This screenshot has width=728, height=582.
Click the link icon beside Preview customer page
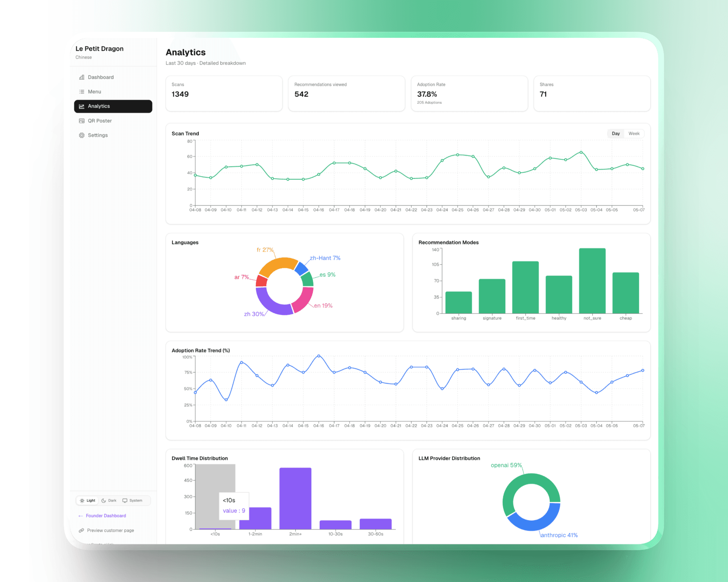(x=81, y=530)
